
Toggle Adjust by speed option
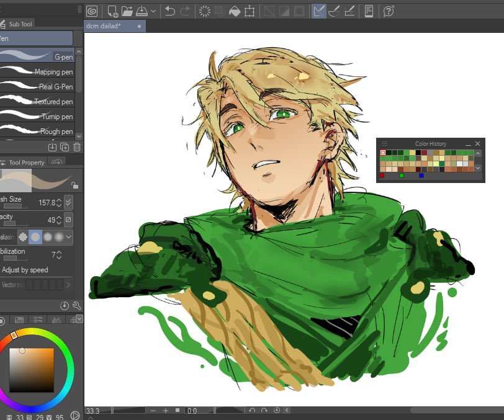coord(25,270)
